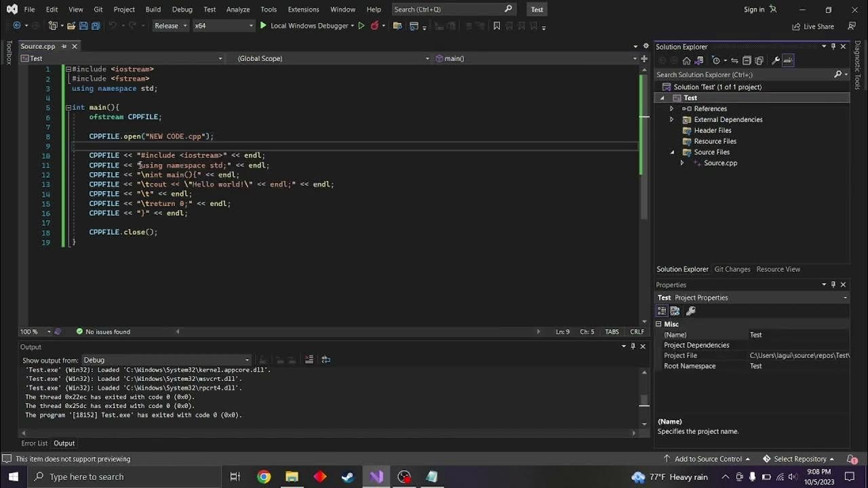Click the Collapse All icon in Solution Explorer

747,60
